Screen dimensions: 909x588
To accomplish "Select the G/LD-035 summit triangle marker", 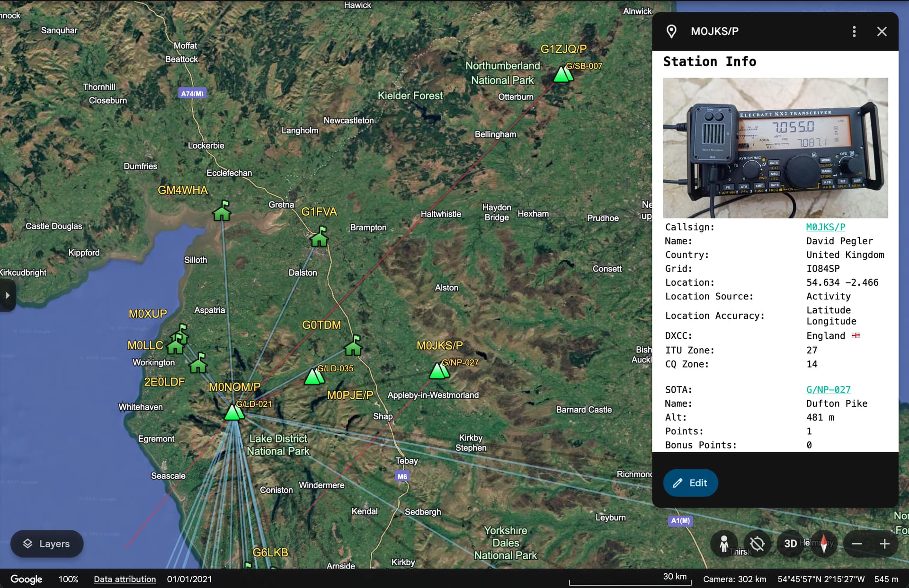I will click(314, 377).
